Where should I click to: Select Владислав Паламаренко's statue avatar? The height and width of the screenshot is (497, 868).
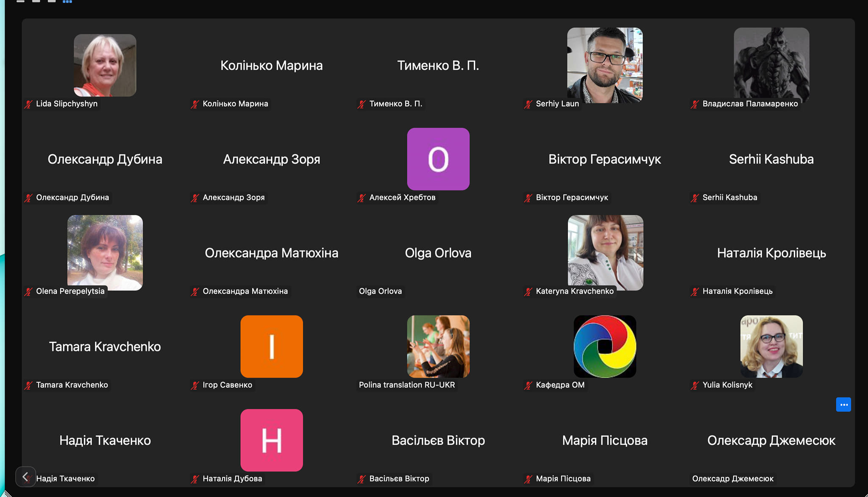click(x=771, y=65)
